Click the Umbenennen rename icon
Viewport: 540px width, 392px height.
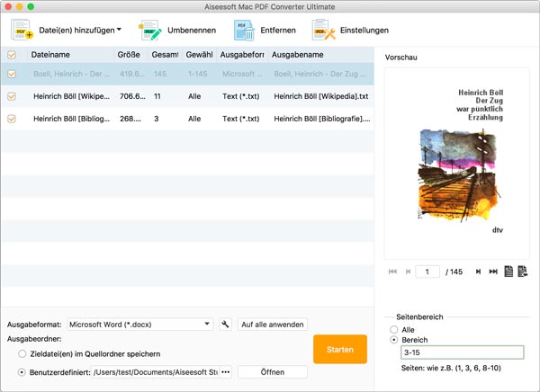click(x=150, y=31)
